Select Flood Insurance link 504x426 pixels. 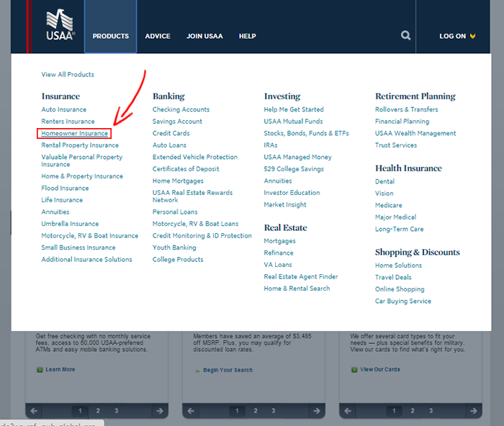pyautogui.click(x=65, y=188)
